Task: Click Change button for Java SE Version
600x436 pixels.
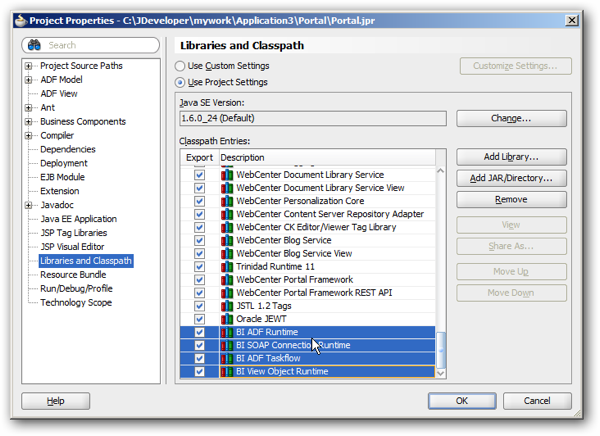Action: coord(511,119)
